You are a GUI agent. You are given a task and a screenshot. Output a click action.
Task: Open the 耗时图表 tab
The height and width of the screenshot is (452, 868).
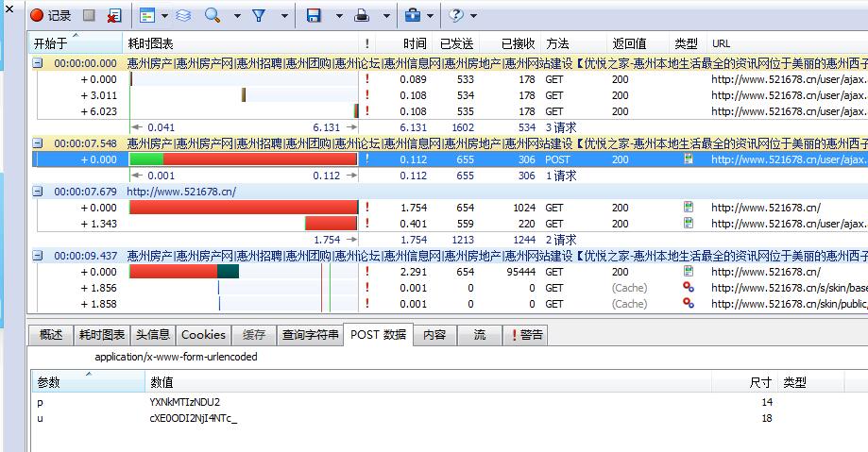click(x=102, y=335)
